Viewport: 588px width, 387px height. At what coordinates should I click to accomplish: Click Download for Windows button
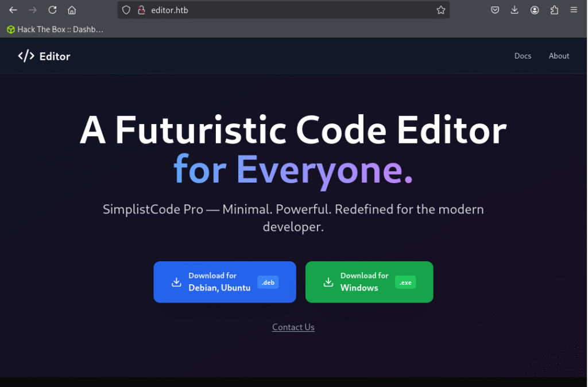[369, 282]
